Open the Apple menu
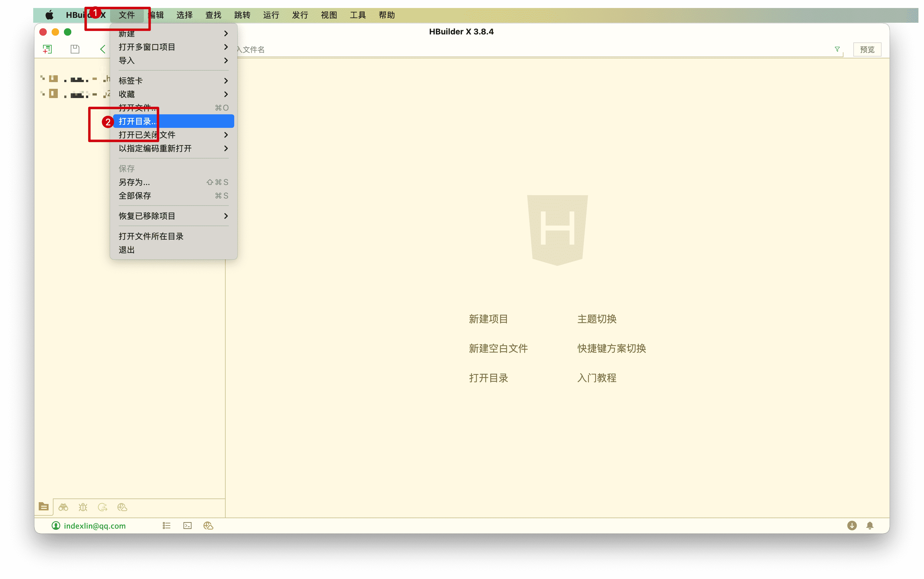Viewport: 924px width, 579px height. (x=50, y=15)
